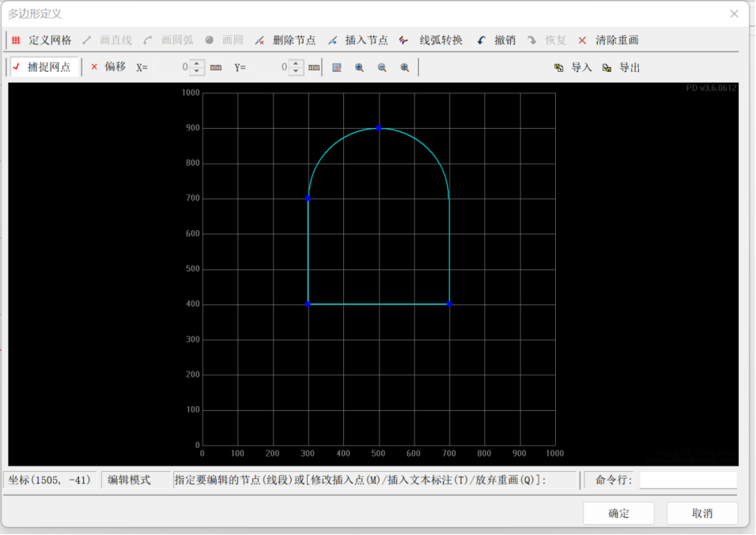Open 定义网格 grid definition
The width and height of the screenshot is (756, 535).
[42, 40]
